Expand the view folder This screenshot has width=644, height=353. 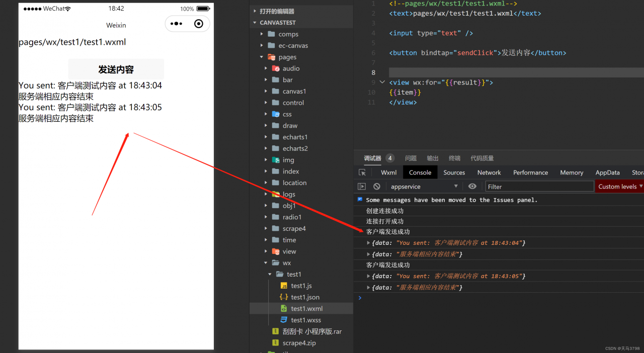(301, 251)
